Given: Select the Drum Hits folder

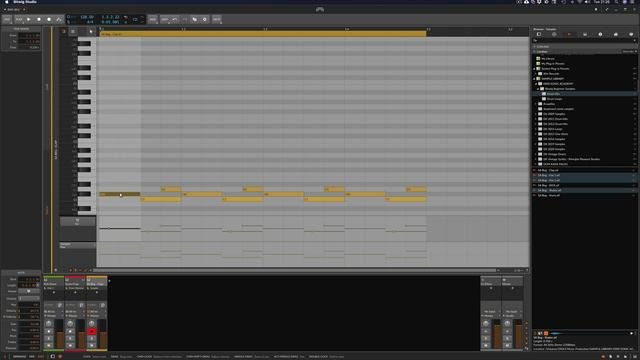Looking at the screenshot, I should 553,94.
